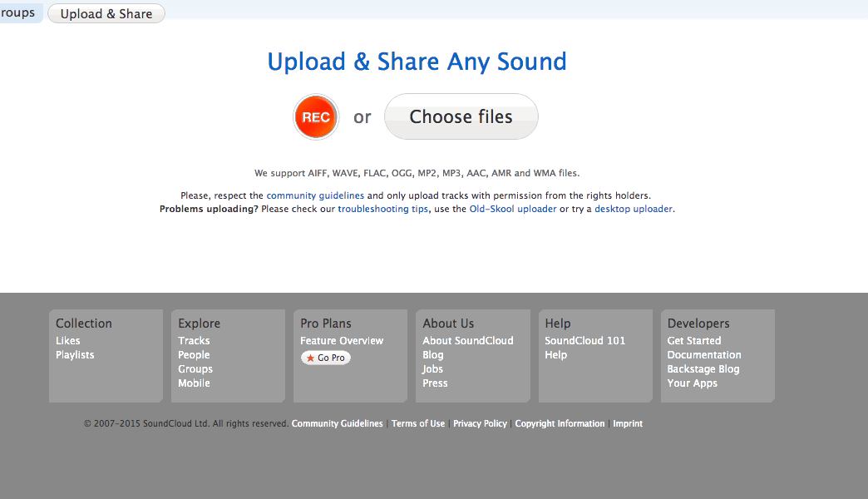Click the Upload & Share Any Sound heading
Screen dimensions: 868x499
tap(417, 62)
